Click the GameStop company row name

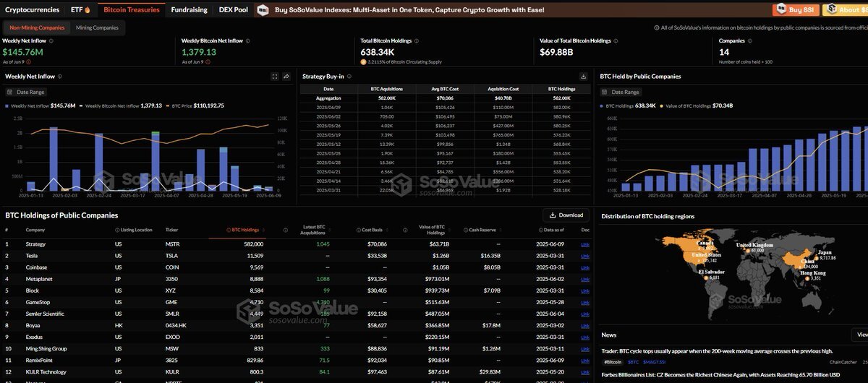38,302
